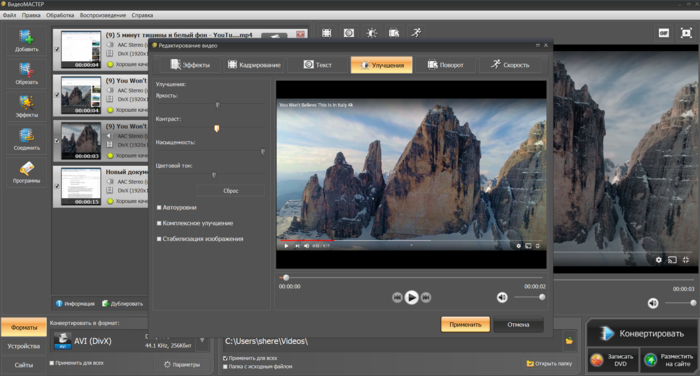This screenshot has width=700, height=376.
Task: Open the Обработка menu
Action: (60, 15)
